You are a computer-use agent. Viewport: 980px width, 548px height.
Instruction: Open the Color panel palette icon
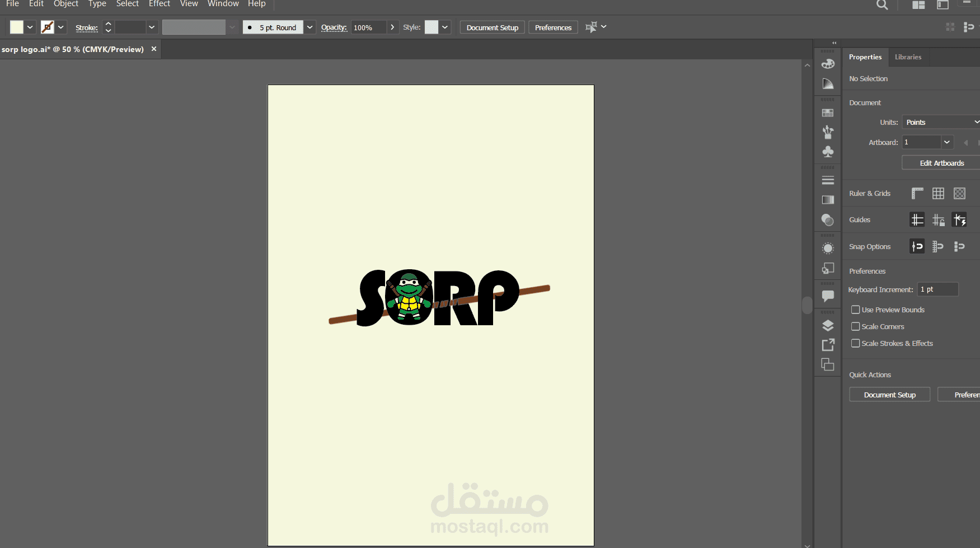[x=828, y=64]
